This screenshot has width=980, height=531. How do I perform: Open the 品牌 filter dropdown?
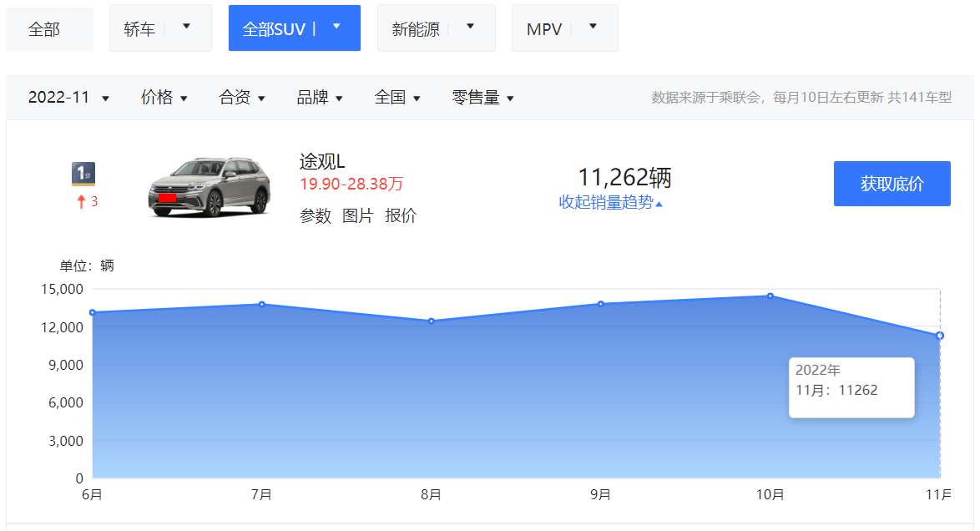pos(320,98)
